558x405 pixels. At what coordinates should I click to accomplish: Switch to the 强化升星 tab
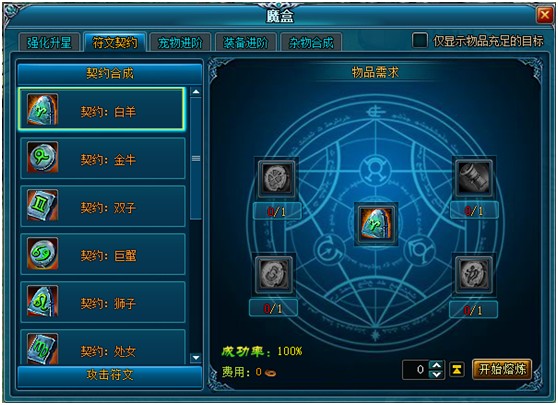coord(49,43)
